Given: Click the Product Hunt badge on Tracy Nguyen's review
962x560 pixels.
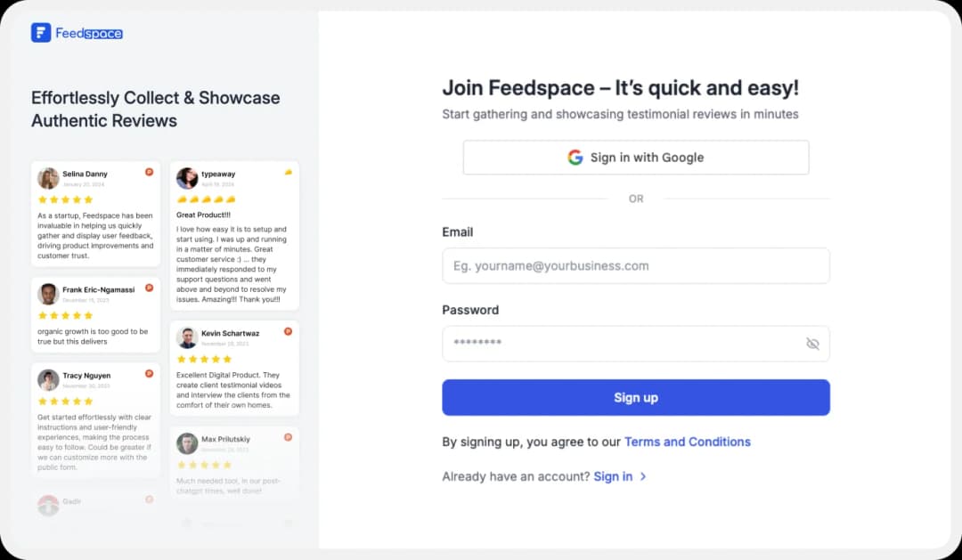Looking at the screenshot, I should pos(149,375).
